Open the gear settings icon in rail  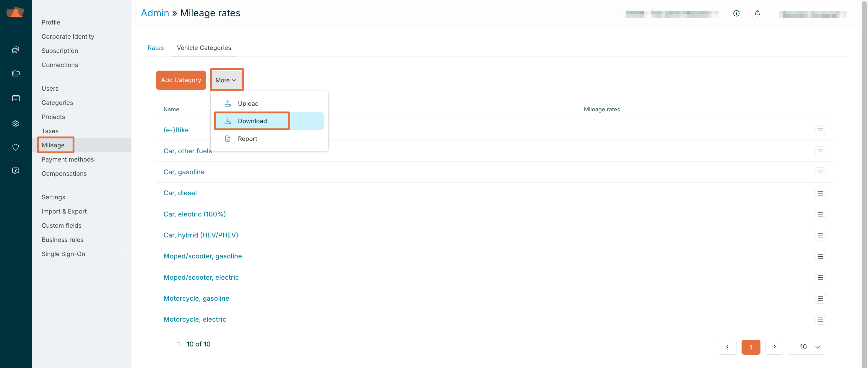[15, 124]
